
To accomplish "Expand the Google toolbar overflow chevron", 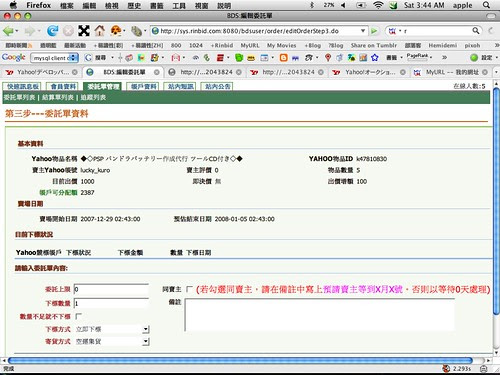I will point(444,57).
